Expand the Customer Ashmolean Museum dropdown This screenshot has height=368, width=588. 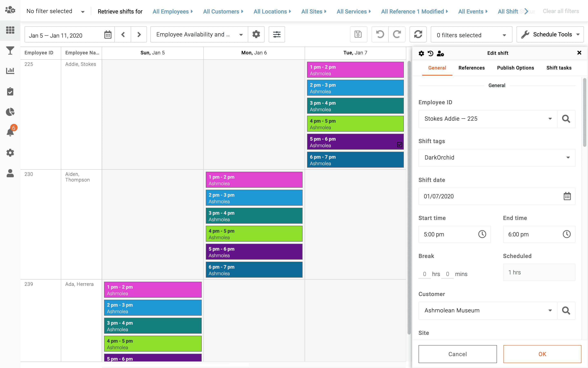[x=488, y=311]
